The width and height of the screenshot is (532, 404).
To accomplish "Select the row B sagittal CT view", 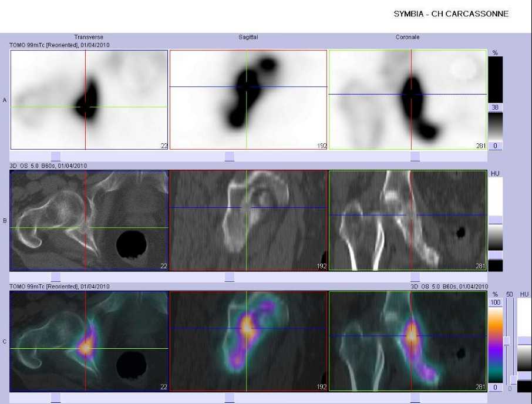I will coord(248,220).
